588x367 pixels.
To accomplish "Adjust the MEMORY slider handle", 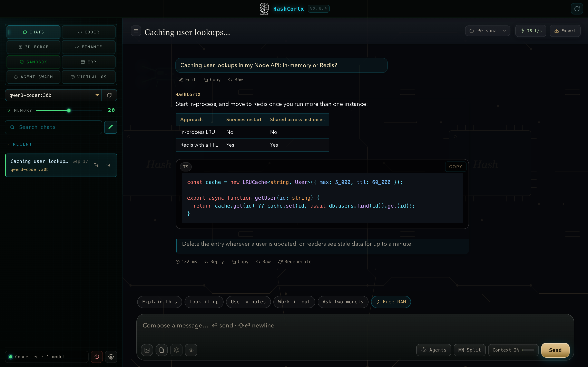I will [x=69, y=111].
